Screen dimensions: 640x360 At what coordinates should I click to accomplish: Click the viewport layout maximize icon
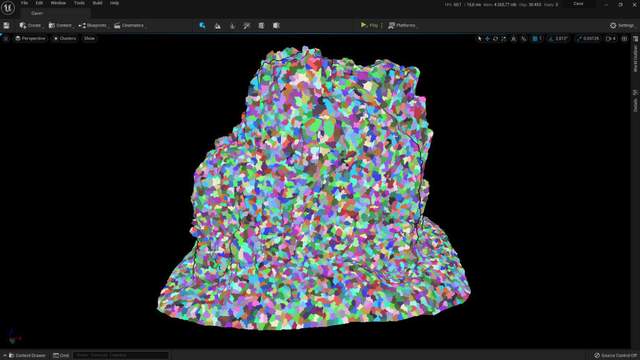pos(624,38)
